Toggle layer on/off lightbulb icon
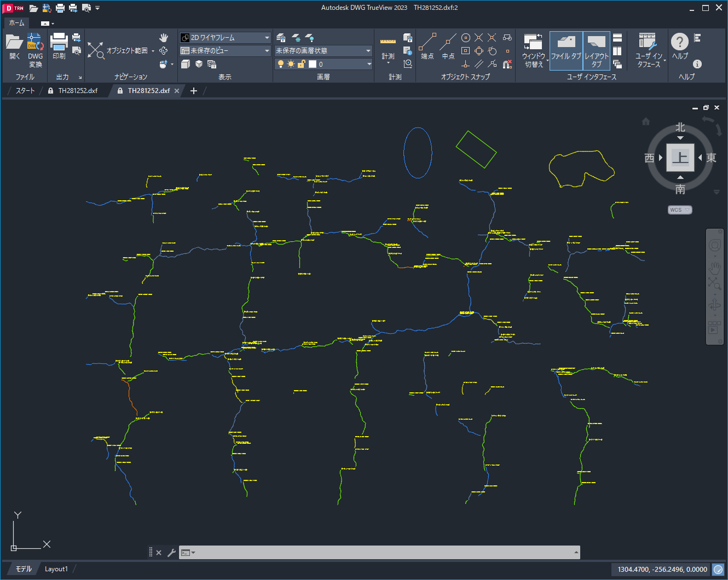This screenshot has height=580, width=728. click(281, 64)
